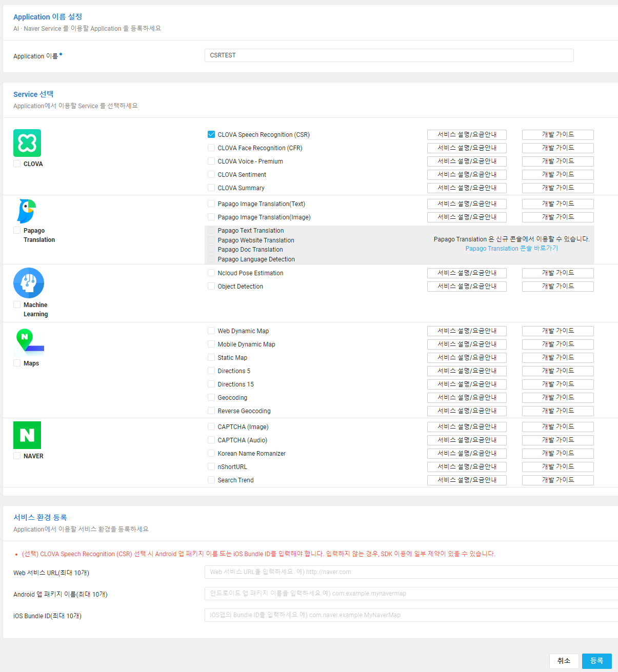Enable Ncloud Pose Estimation checkbox
The image size is (618, 672).
pyautogui.click(x=211, y=273)
